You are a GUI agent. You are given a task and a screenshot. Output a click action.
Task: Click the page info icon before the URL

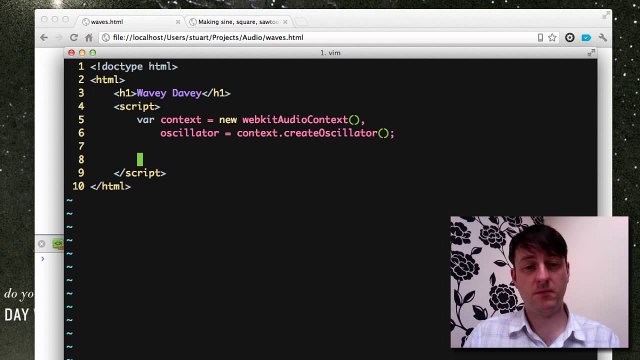pyautogui.click(x=106, y=38)
